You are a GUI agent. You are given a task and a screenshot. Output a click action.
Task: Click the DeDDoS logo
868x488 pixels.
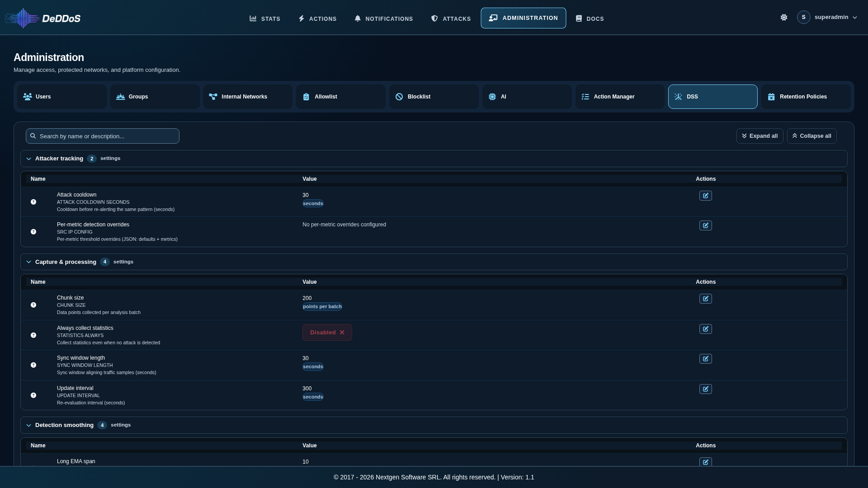pyautogui.click(x=42, y=18)
